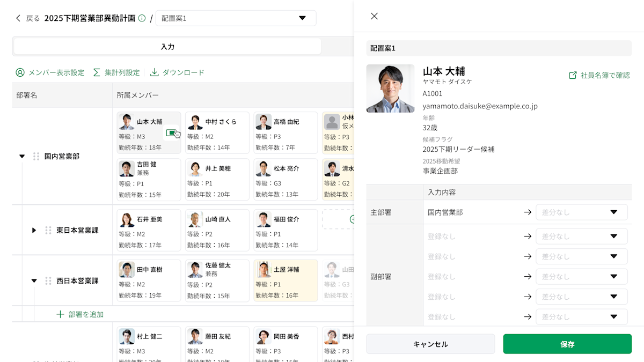The height and width of the screenshot is (362, 644).
Task: Collapse the 西日本営業課 row
Action: 34,280
